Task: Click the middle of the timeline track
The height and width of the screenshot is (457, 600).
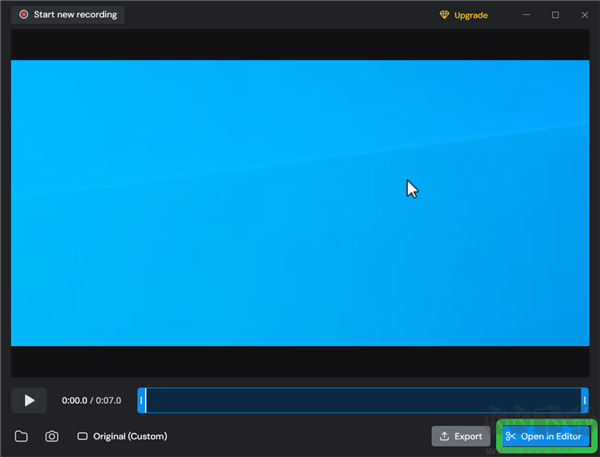Action: 363,400
